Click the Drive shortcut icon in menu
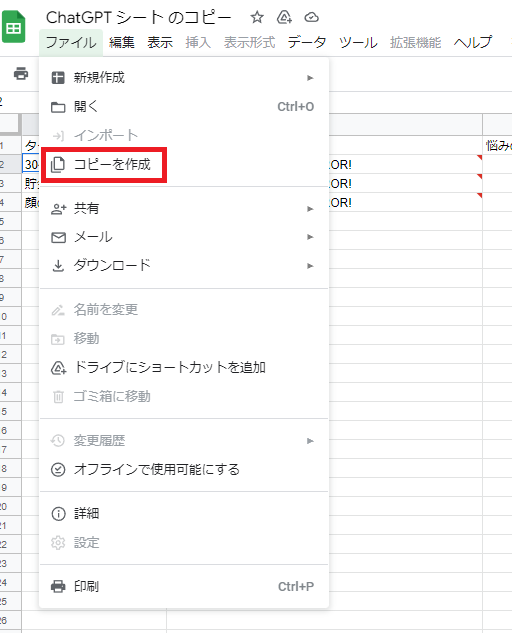 pos(59,368)
